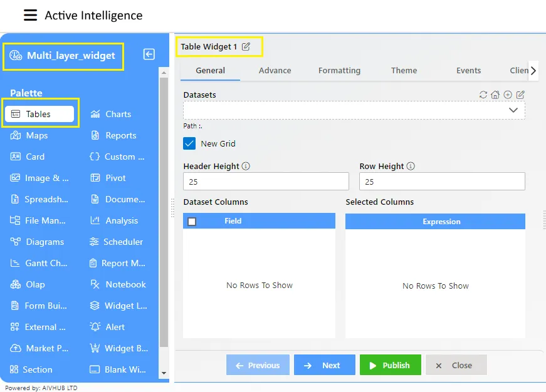The width and height of the screenshot is (546, 392).
Task: Open datasets home folder icon
Action: click(495, 95)
